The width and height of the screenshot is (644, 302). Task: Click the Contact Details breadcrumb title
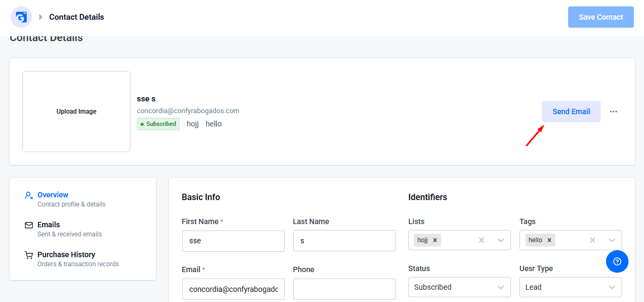tap(76, 17)
